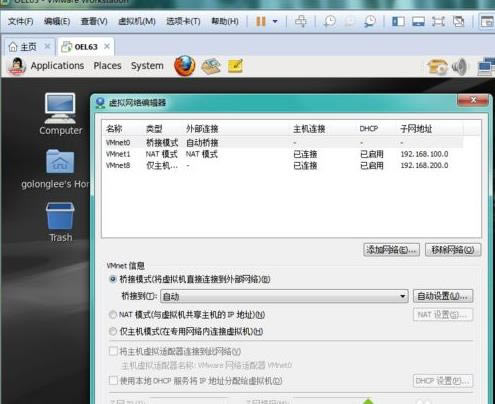Close the OEL63 tab

(x=107, y=46)
